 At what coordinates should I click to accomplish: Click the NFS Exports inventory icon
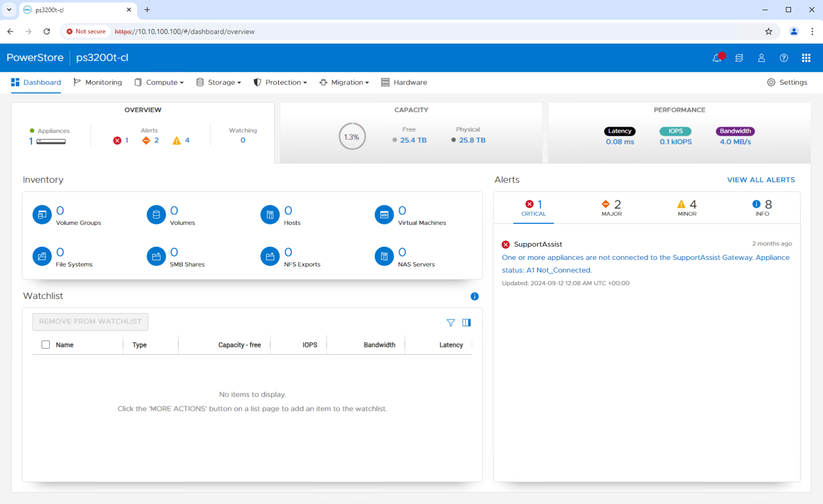(270, 256)
